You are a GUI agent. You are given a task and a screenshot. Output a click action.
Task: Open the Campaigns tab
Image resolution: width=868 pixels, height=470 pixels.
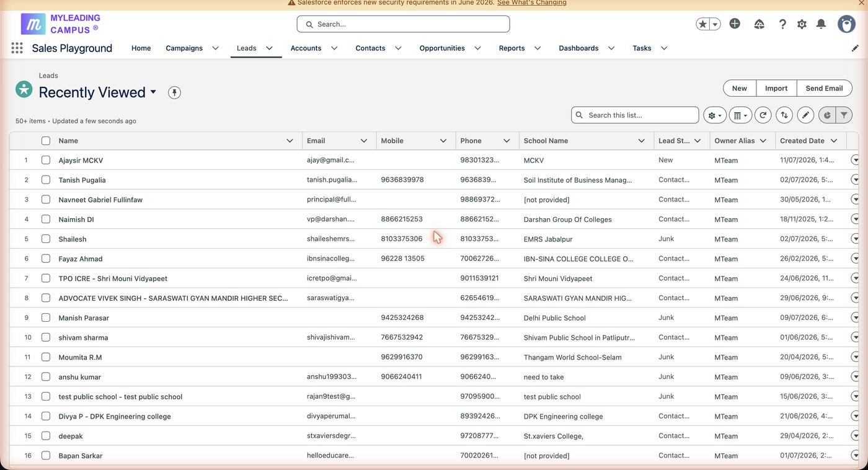tap(184, 48)
